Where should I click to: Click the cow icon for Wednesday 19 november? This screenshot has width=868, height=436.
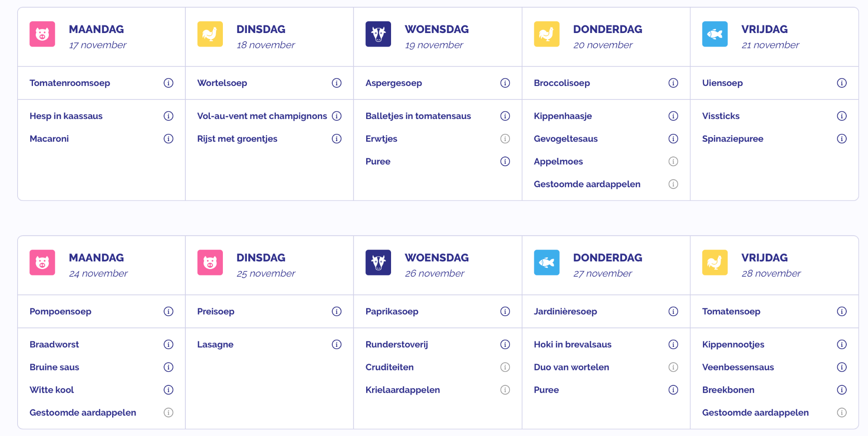coord(378,34)
